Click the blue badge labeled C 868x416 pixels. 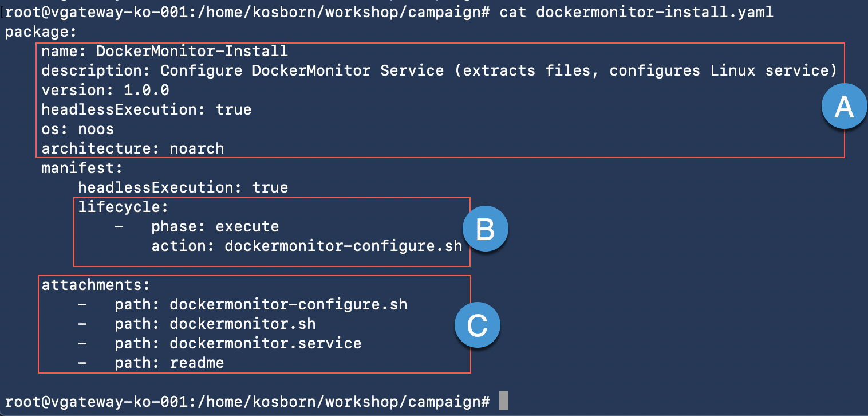477,326
